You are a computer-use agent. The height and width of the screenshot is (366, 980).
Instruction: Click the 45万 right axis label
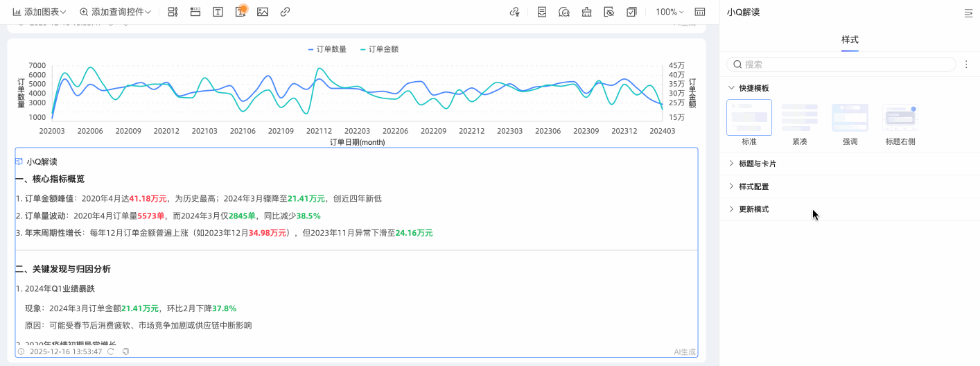[x=676, y=66]
